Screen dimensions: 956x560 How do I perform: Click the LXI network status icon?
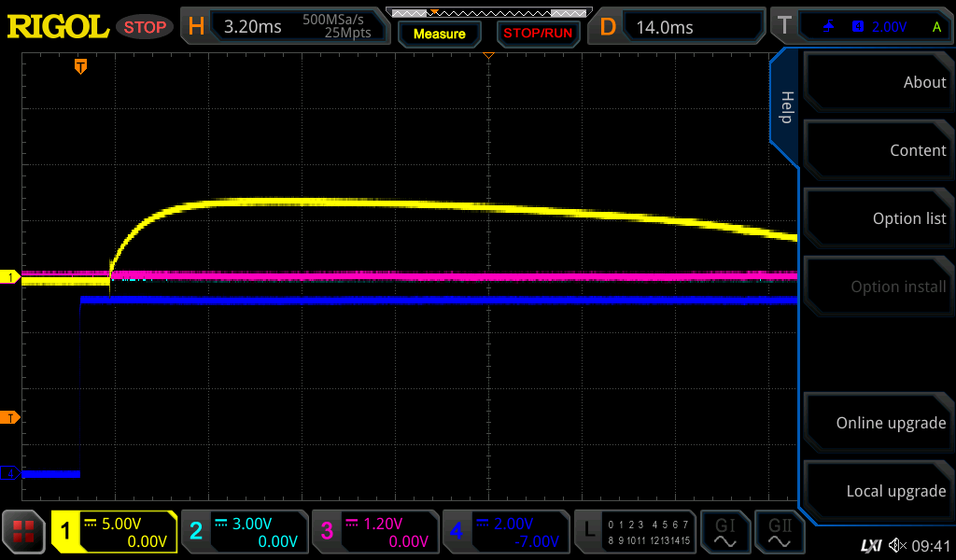tap(870, 545)
